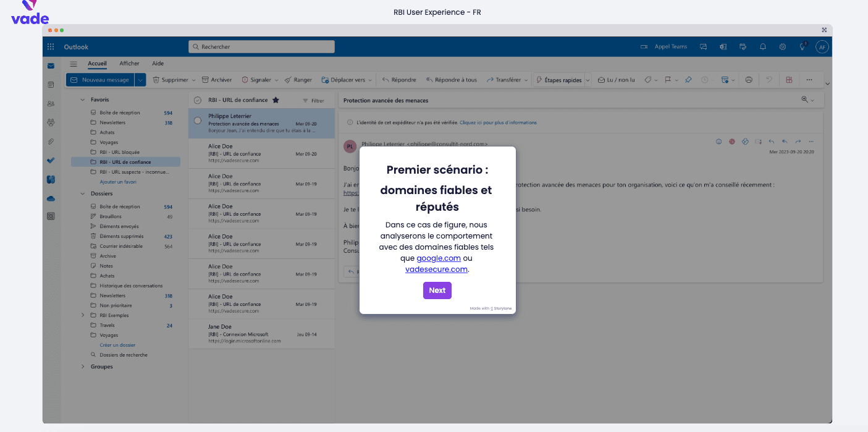Click Supprimer in the toolbar
Screen dimensions: 868x432
[x=171, y=80]
